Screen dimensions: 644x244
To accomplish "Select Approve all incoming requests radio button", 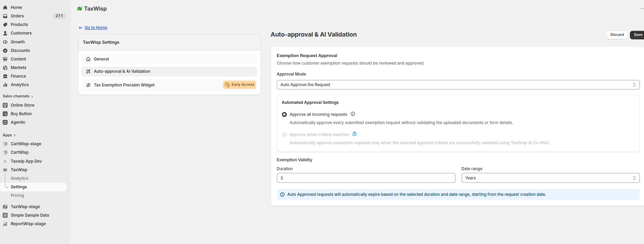I will click(284, 114).
